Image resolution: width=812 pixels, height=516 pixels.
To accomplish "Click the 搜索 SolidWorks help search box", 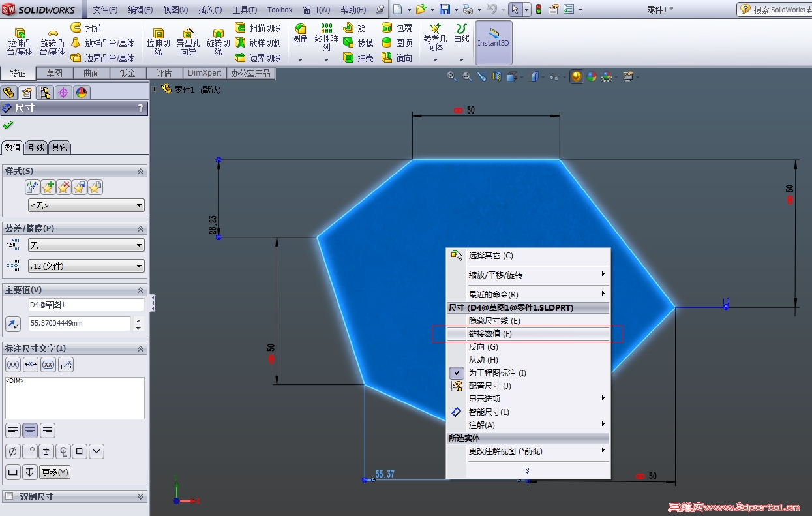I will coord(775,10).
